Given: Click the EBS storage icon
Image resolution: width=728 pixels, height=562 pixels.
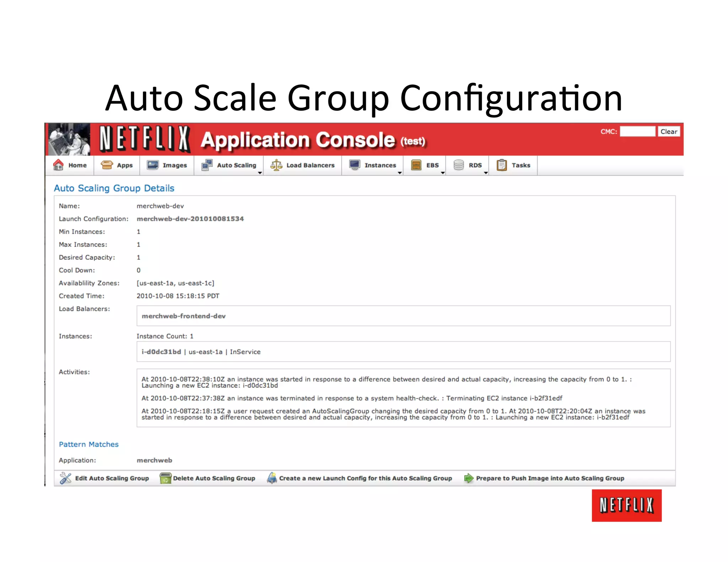Looking at the screenshot, I should [x=416, y=165].
